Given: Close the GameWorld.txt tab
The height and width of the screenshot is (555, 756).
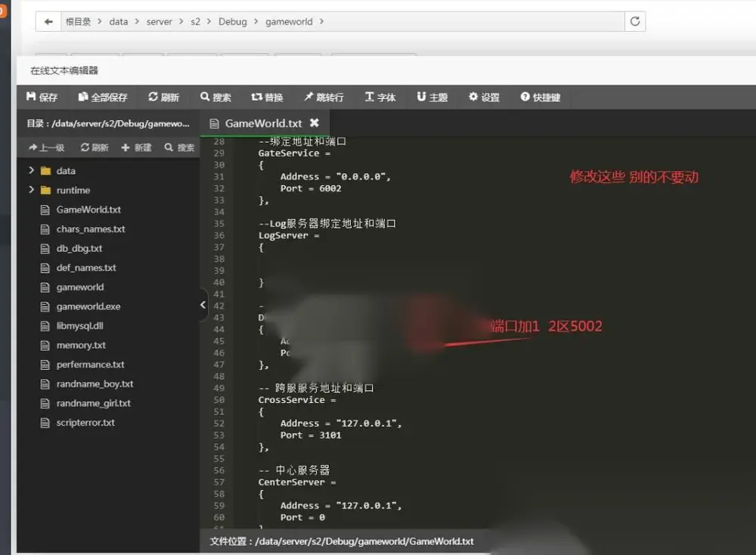Looking at the screenshot, I should tap(314, 123).
